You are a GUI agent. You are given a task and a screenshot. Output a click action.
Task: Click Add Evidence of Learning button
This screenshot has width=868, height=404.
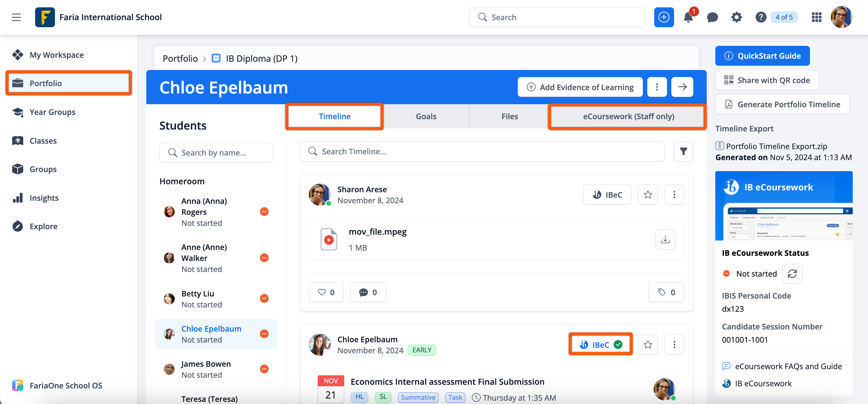(x=580, y=87)
